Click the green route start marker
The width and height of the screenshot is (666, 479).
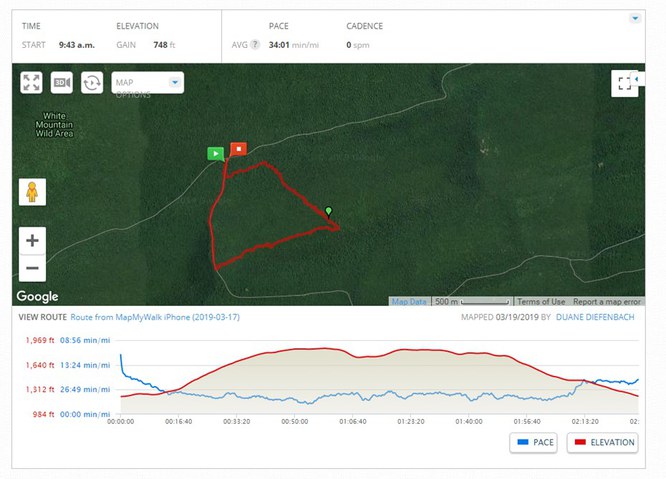coord(215,153)
